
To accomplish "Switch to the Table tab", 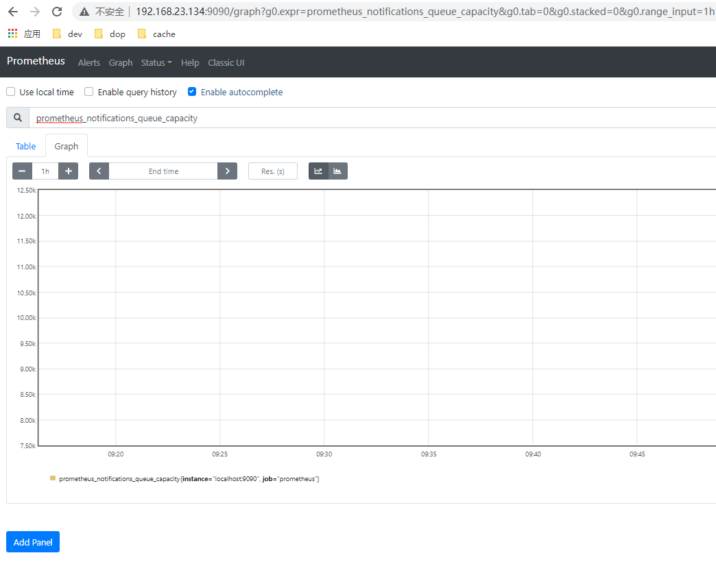I will pyautogui.click(x=25, y=146).
